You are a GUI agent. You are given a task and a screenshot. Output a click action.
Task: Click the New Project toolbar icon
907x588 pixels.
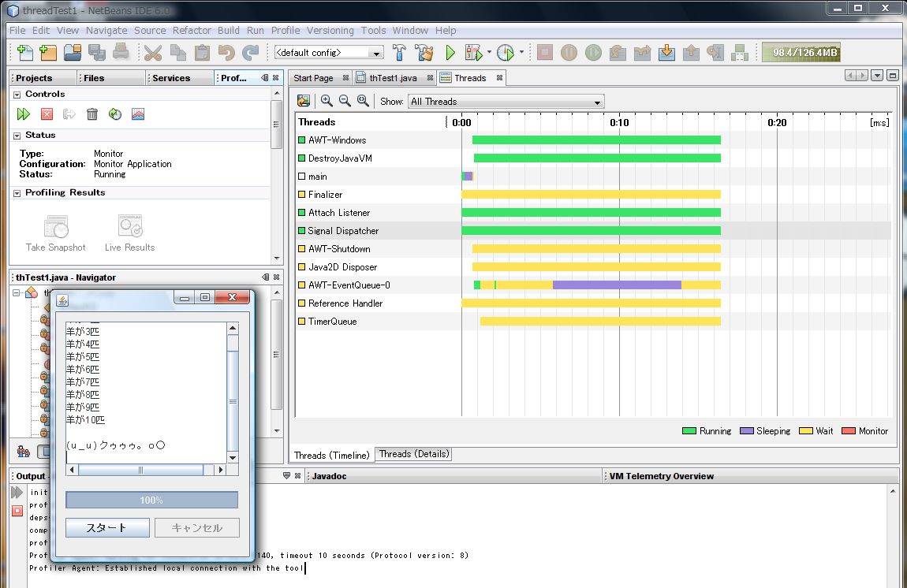[x=49, y=53]
